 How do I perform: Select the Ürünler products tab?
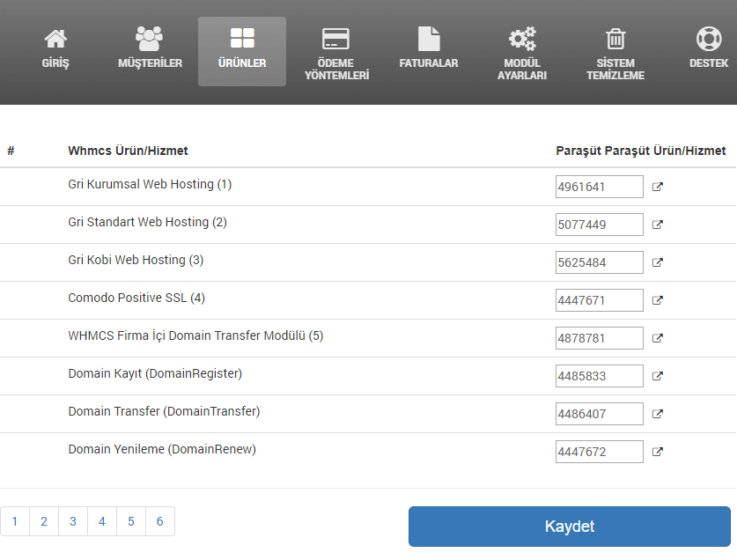242,52
